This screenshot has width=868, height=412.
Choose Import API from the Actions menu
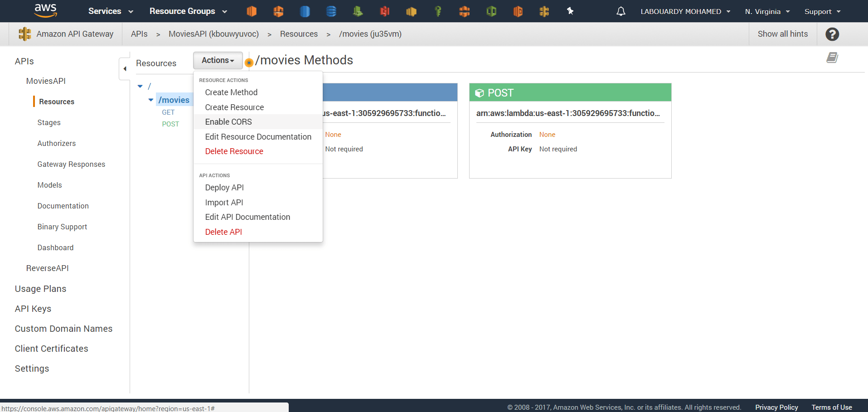point(224,203)
